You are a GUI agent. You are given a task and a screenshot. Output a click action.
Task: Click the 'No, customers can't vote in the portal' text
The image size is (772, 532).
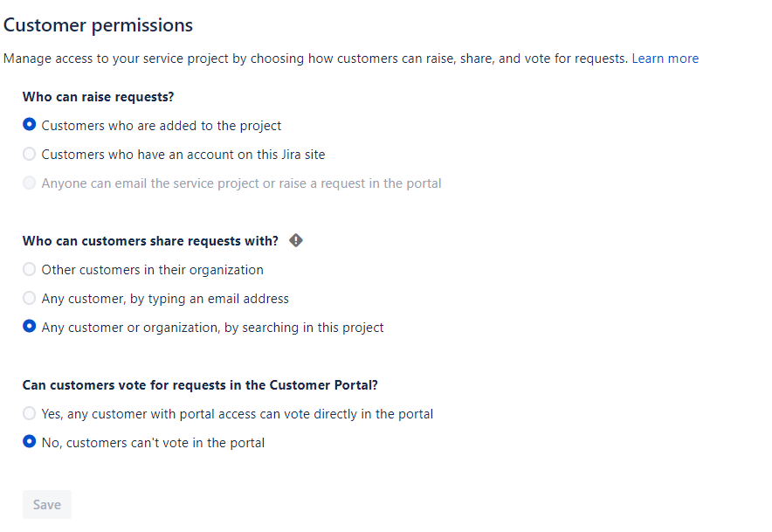pyautogui.click(x=153, y=443)
